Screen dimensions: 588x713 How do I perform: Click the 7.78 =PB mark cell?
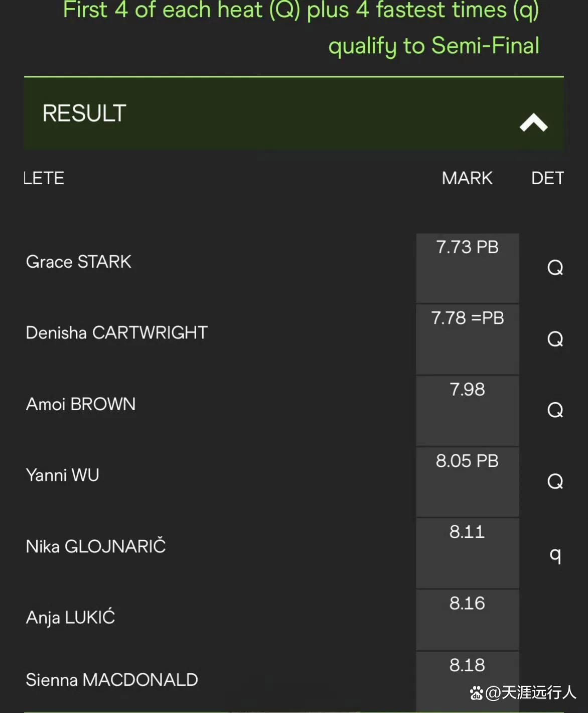468,339
